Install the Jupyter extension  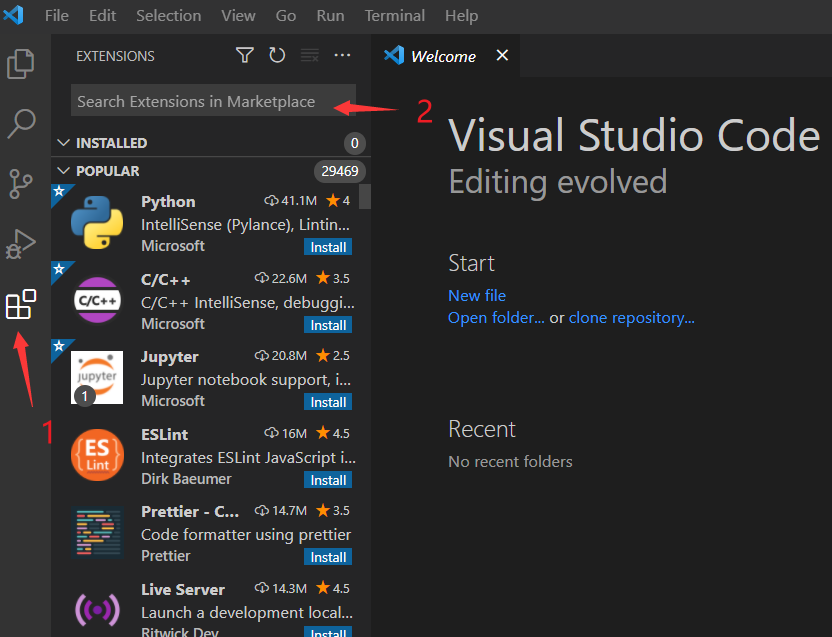coord(328,402)
